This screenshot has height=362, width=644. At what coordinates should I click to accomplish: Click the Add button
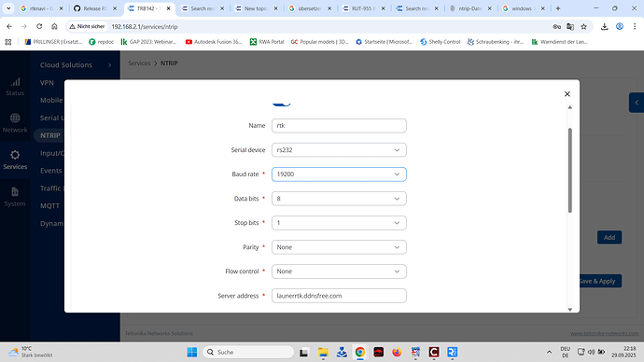(x=609, y=237)
